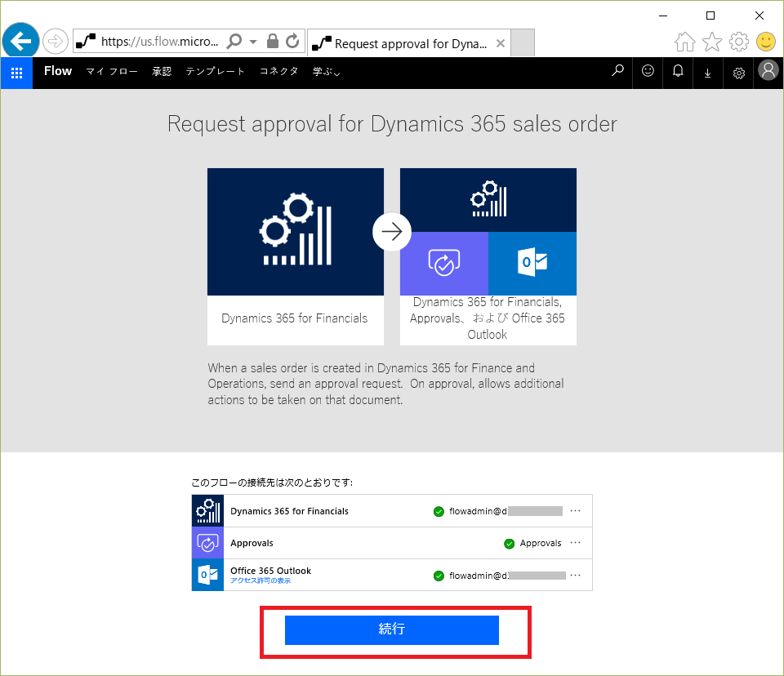Open the app launcher waffle icon

click(16, 72)
